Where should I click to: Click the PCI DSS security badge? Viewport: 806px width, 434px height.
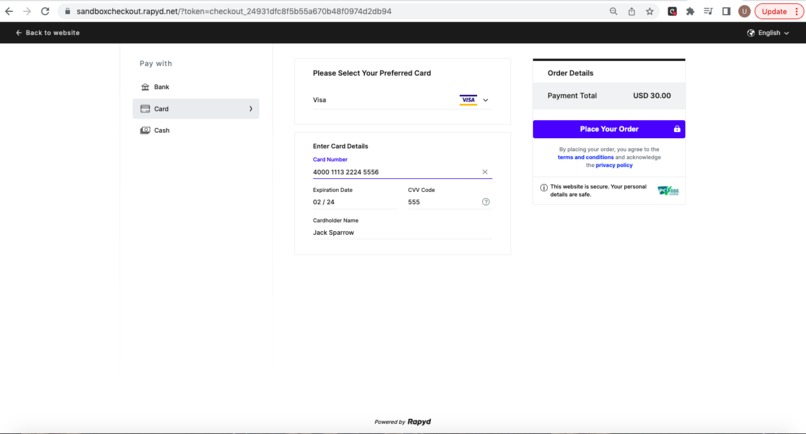click(668, 191)
